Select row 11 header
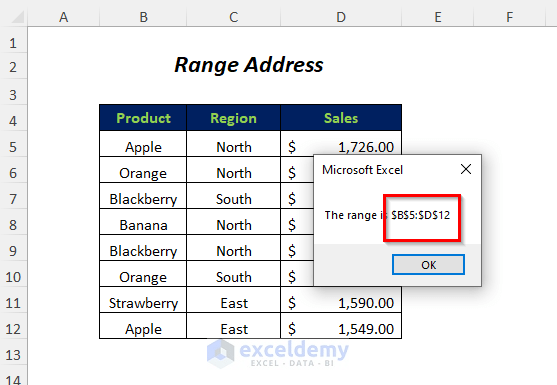The width and height of the screenshot is (557, 385). click(x=13, y=303)
